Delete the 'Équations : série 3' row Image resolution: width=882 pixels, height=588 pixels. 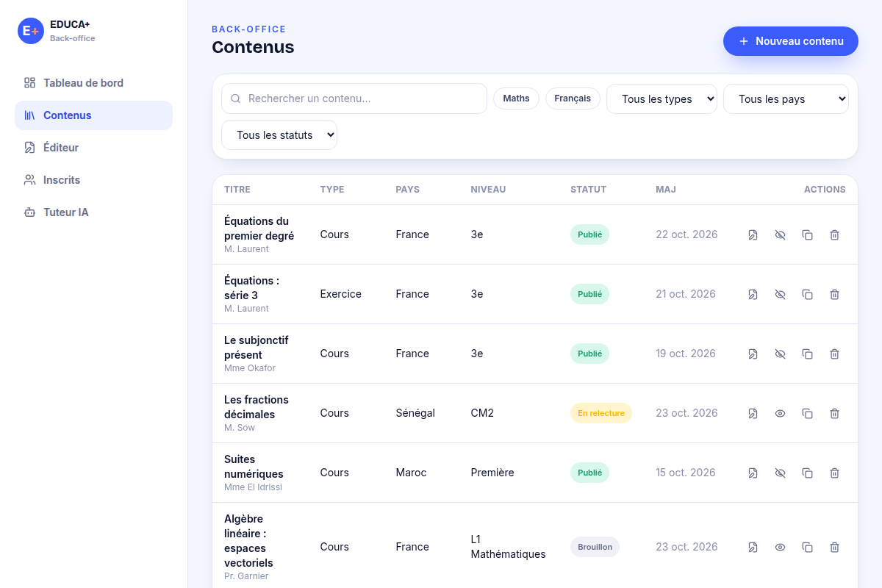click(x=835, y=294)
